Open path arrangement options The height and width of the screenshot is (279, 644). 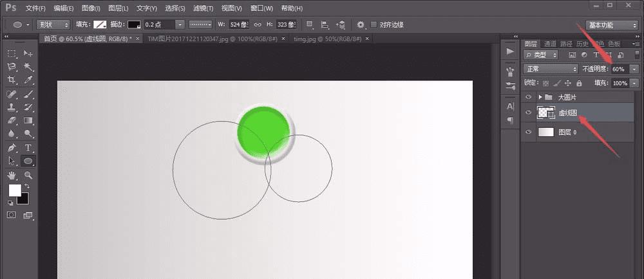[x=340, y=24]
